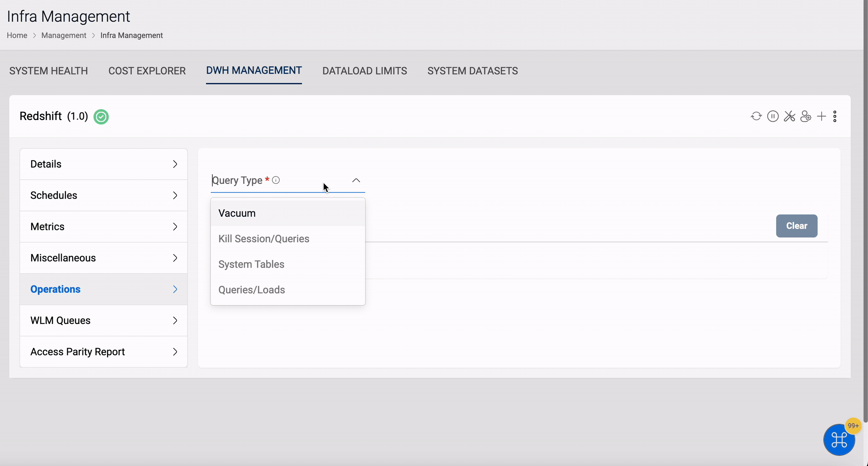Click the Infra Management page heading
Image resolution: width=868 pixels, height=466 pixels.
(x=68, y=16)
